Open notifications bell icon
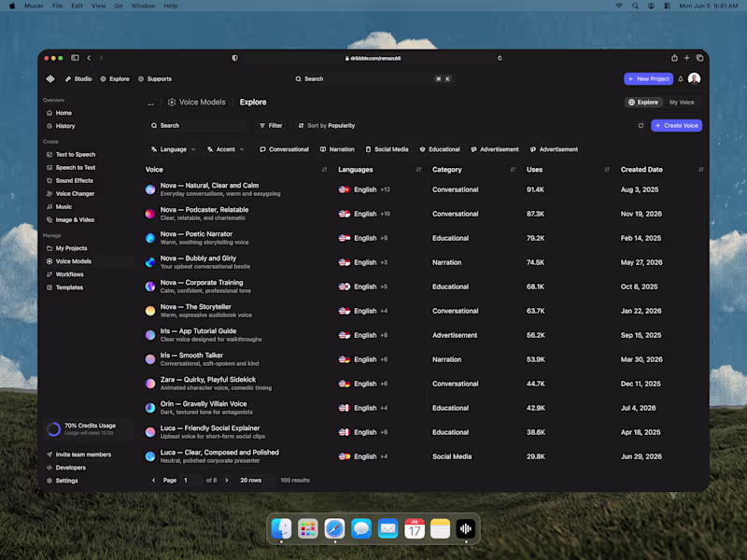This screenshot has height=560, width=747. point(681,79)
